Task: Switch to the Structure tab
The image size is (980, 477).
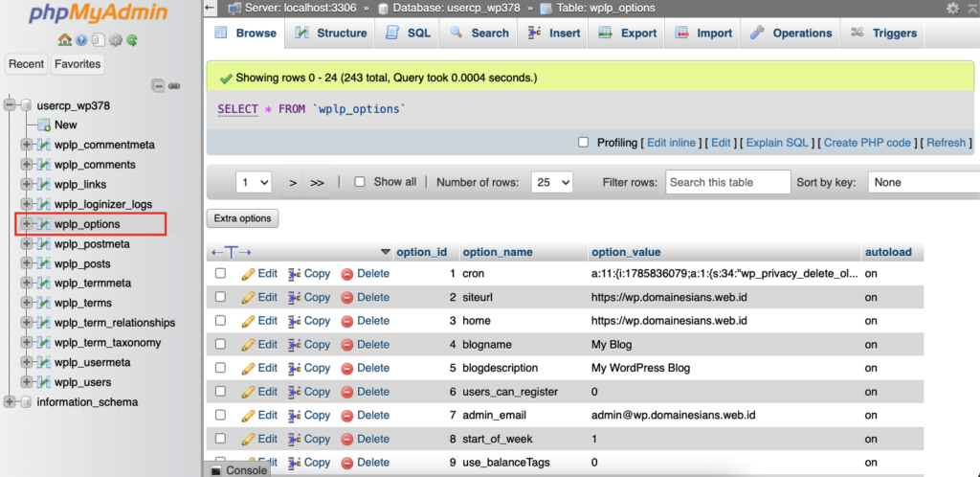Action: (330, 34)
